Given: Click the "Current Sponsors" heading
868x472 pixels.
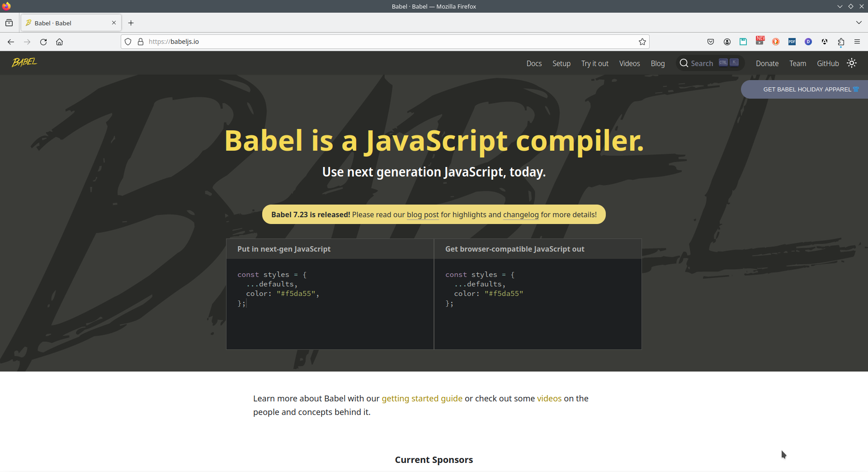Looking at the screenshot, I should [434, 460].
